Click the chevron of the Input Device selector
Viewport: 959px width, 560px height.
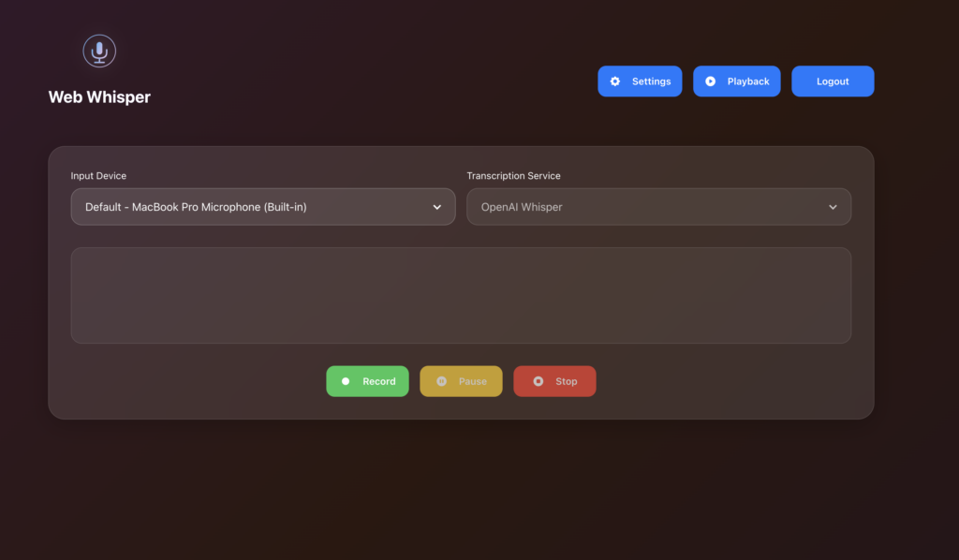coord(436,207)
